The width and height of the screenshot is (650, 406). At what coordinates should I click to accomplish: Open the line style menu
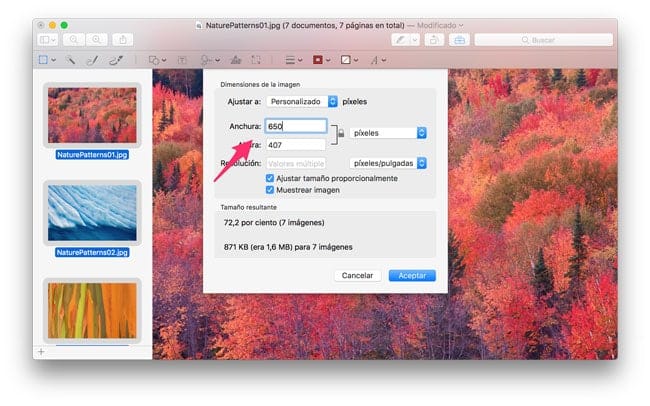coord(294,60)
